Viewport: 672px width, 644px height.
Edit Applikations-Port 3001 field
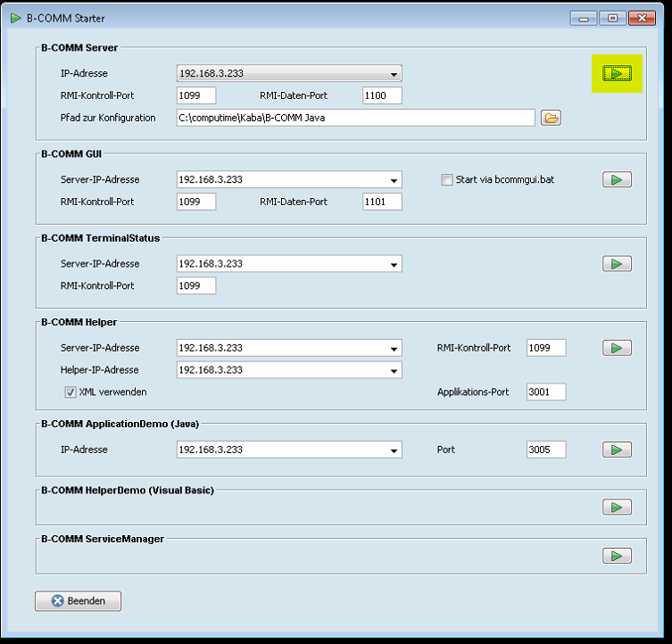coord(546,392)
